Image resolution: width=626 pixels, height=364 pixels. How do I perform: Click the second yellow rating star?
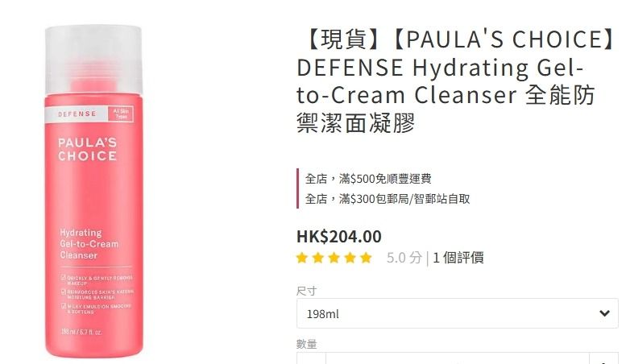[318, 258]
